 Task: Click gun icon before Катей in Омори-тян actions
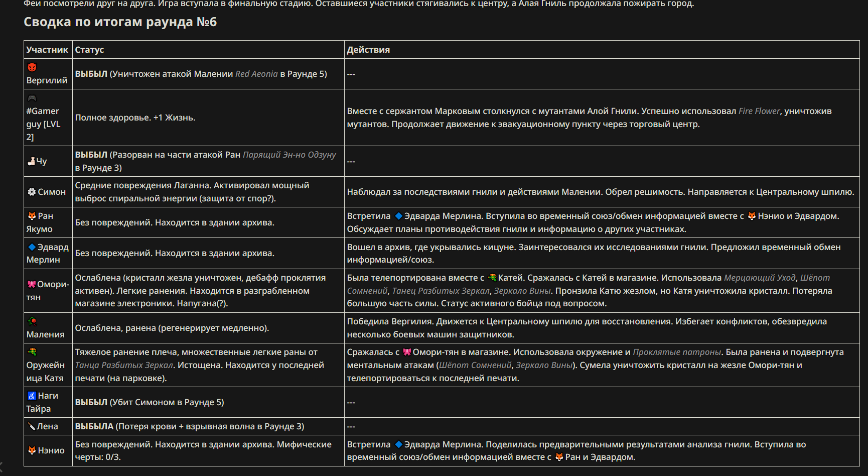click(492, 278)
